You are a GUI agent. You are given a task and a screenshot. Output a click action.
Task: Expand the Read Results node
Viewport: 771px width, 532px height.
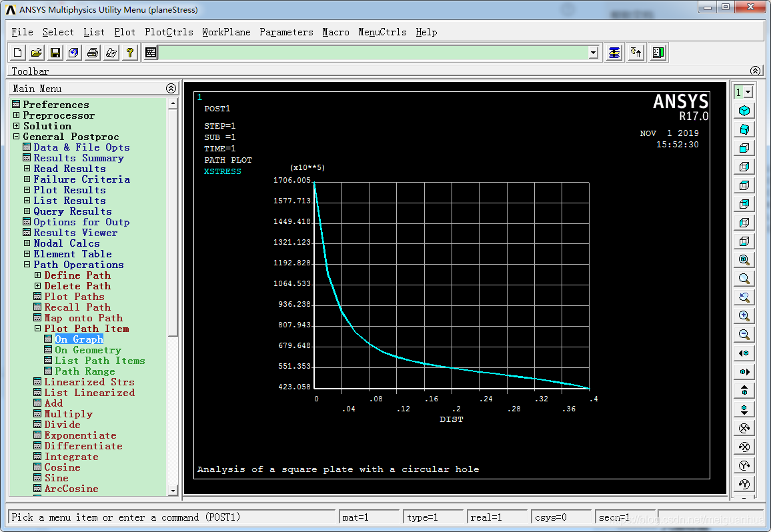(27, 169)
